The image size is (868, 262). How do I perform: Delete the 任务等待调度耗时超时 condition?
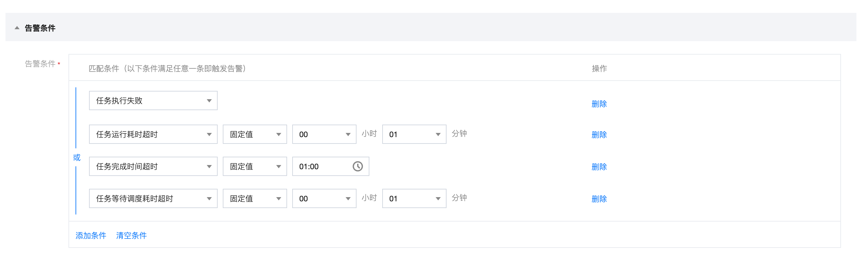[599, 199]
